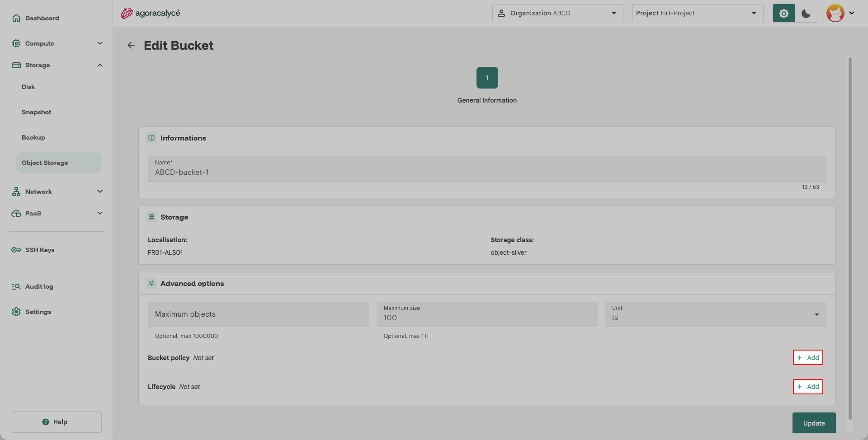Click the Maximum objects input field

tap(259, 314)
